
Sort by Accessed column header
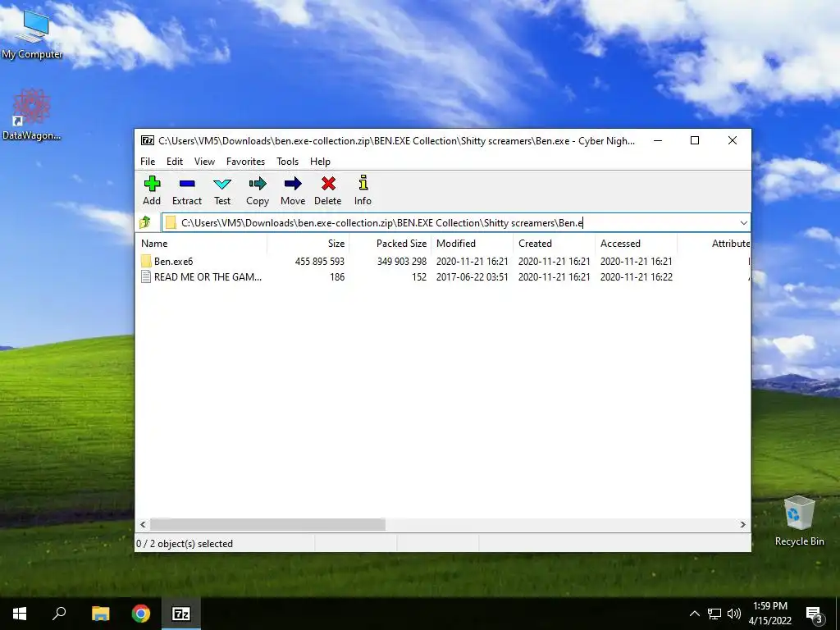637,243
